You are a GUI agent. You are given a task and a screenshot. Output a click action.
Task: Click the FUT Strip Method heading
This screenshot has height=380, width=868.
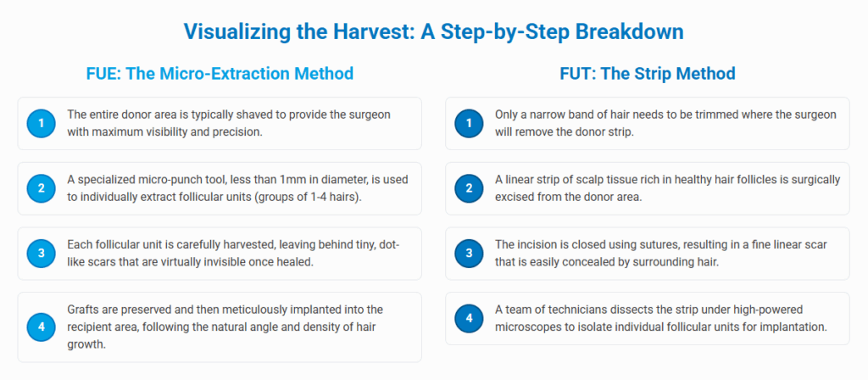tap(647, 73)
